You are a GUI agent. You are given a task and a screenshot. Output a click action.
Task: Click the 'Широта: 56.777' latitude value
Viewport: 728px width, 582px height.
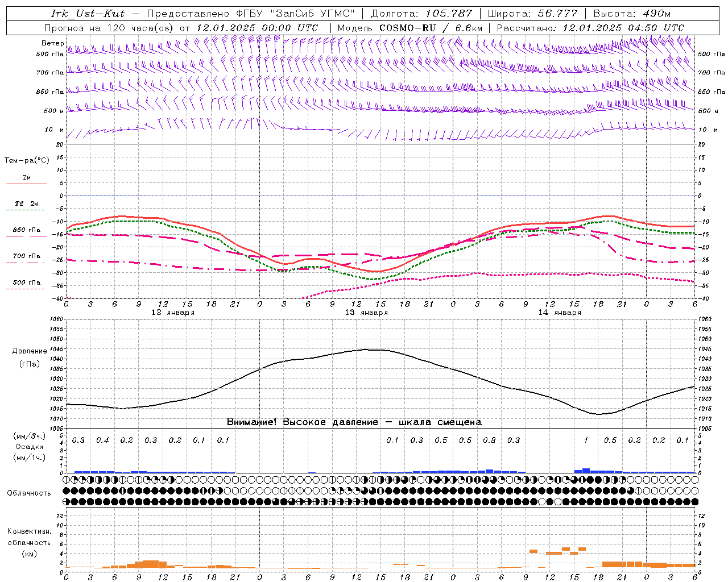coord(533,14)
